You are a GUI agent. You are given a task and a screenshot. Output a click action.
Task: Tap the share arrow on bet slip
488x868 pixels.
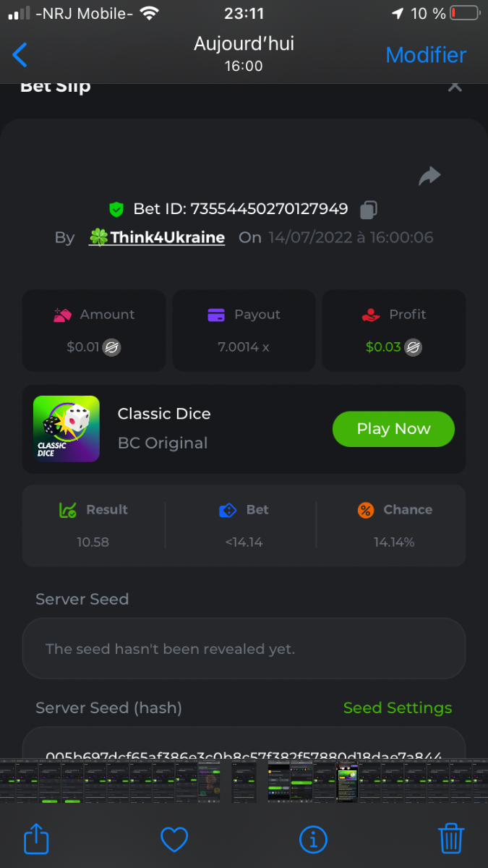click(x=429, y=176)
